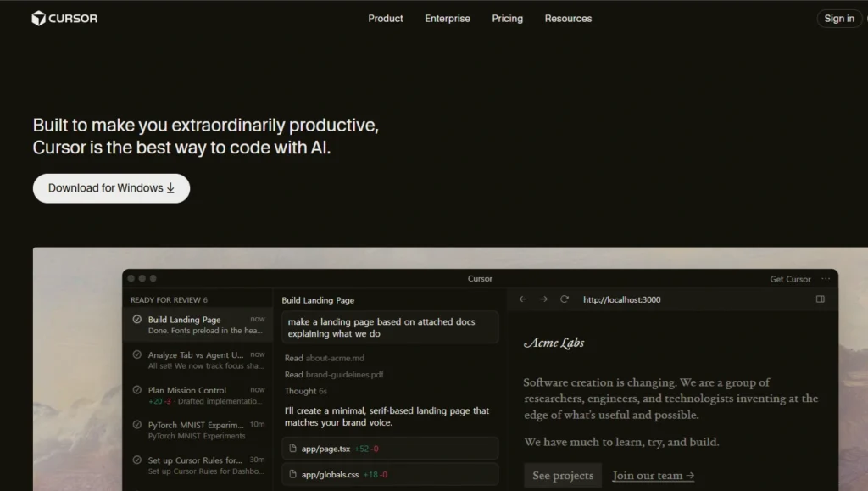Click checkmark icon beside Build Landing Page
The height and width of the screenshot is (491, 868).
136,320
